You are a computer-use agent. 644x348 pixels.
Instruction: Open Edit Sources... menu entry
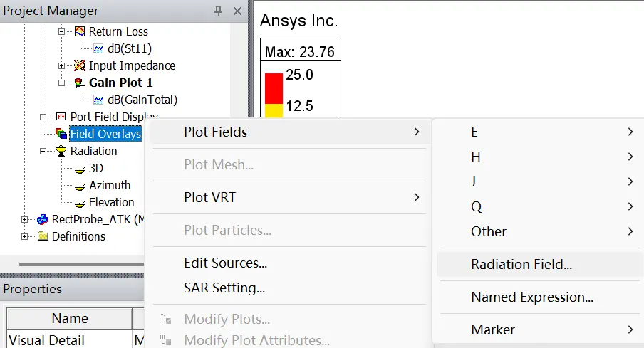[226, 263]
